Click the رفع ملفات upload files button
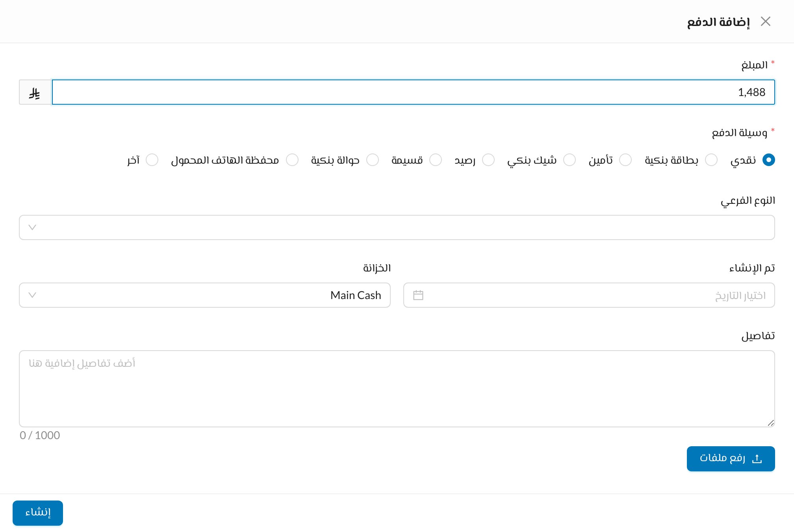 coord(731,459)
